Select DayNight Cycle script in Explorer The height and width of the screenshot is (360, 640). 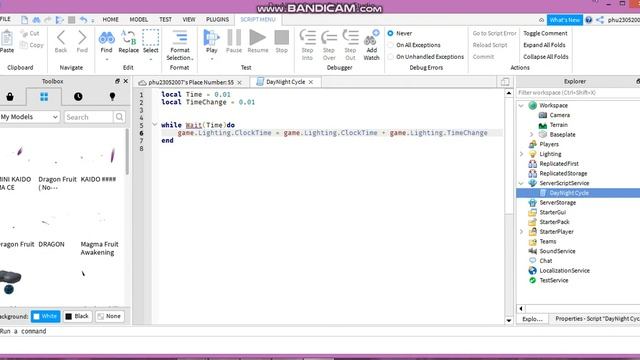(x=569, y=193)
